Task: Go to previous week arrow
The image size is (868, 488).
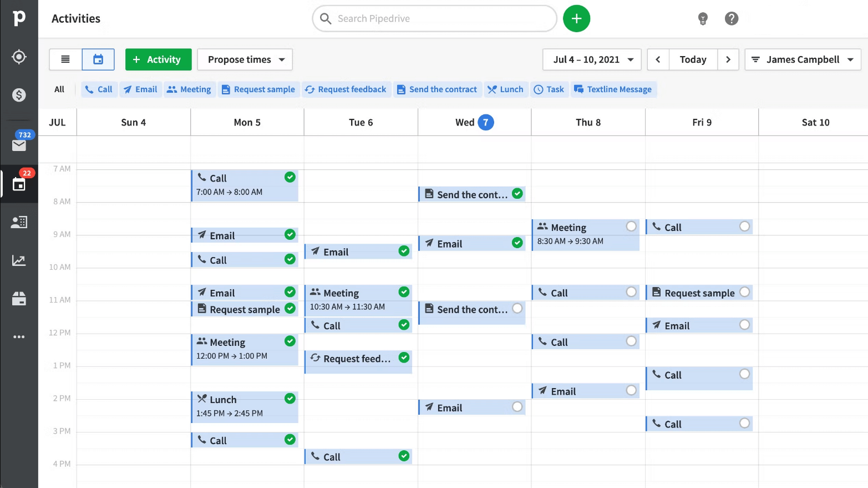Action: coord(658,59)
